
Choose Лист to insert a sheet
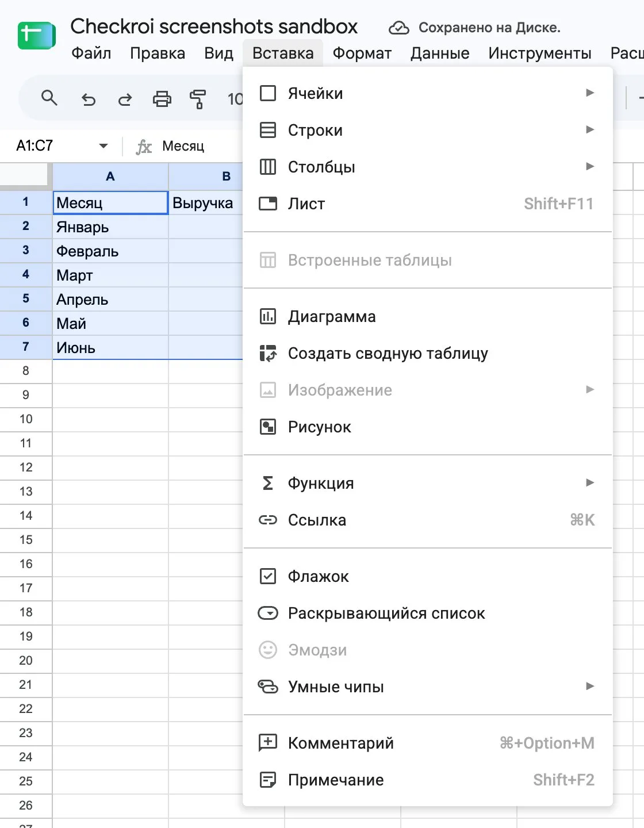point(428,204)
